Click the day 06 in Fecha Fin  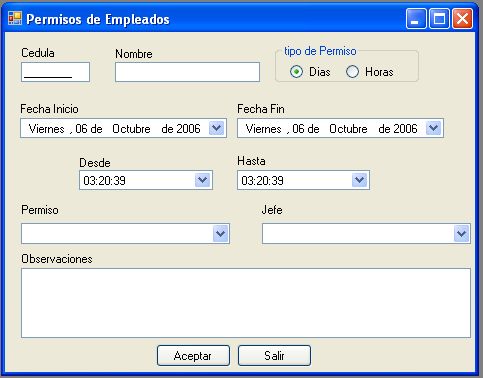click(x=298, y=129)
